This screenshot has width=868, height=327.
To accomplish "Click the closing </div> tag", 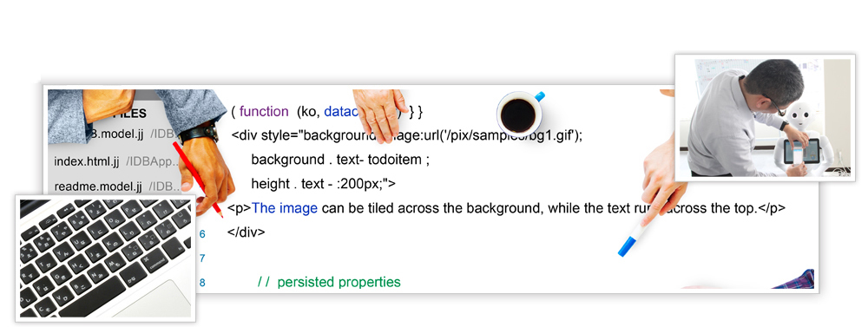I will click(x=247, y=232).
